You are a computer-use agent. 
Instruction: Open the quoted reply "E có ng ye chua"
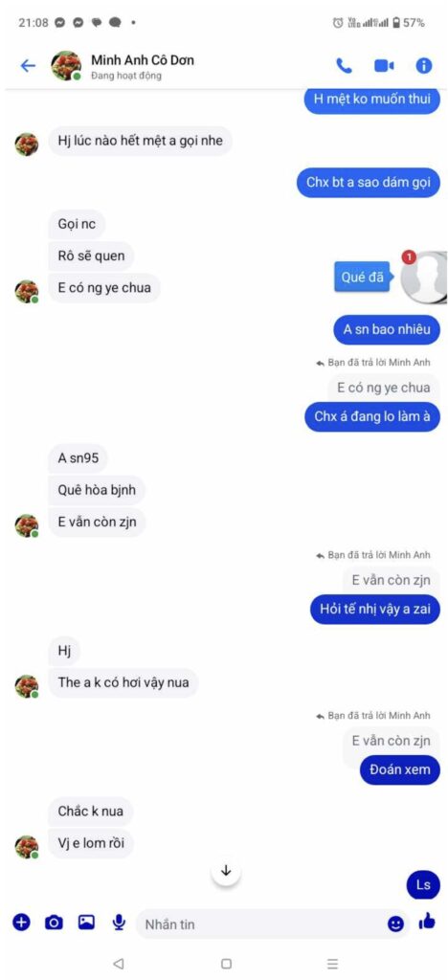(384, 388)
